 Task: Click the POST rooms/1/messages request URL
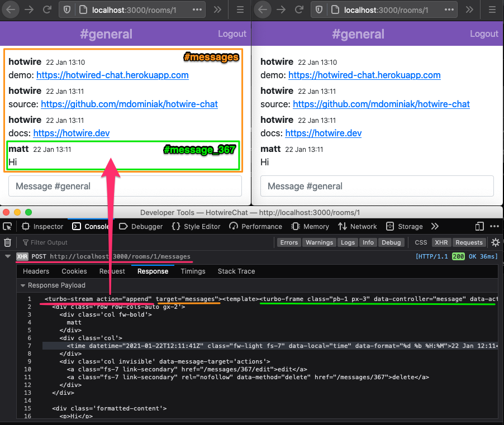tap(120, 256)
